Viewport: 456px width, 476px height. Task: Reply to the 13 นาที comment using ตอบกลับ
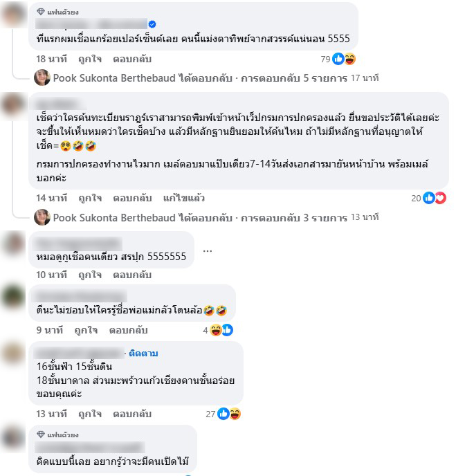[x=132, y=414]
